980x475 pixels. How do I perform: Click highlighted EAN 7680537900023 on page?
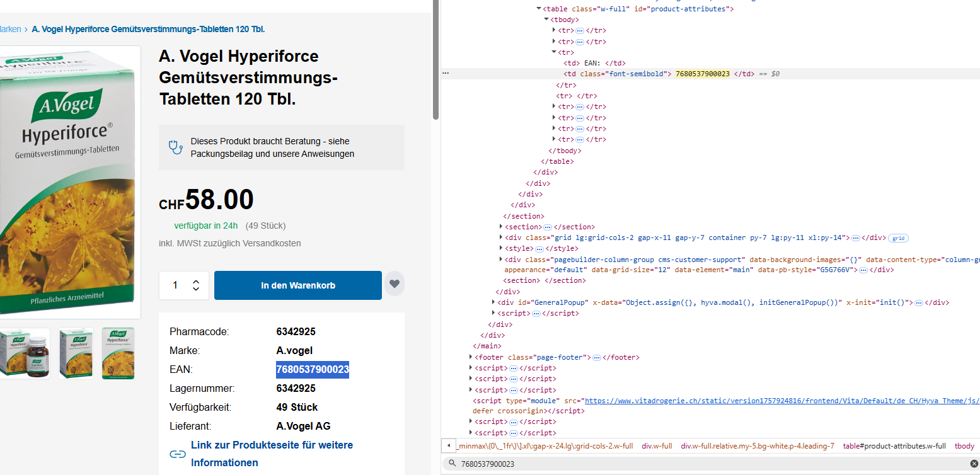[x=313, y=369]
